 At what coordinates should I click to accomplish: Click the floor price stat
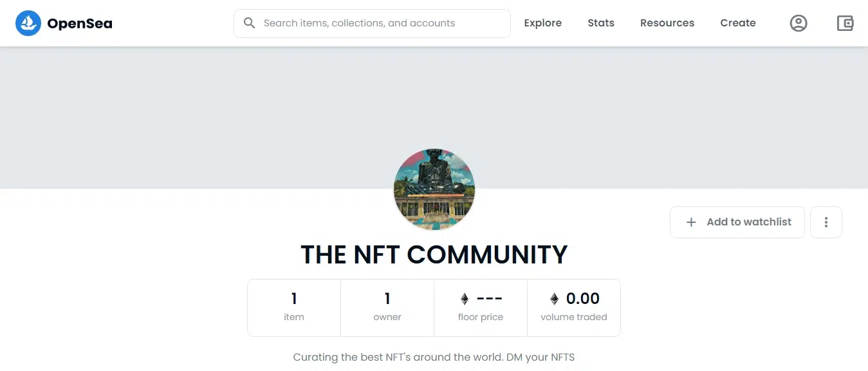tap(481, 307)
